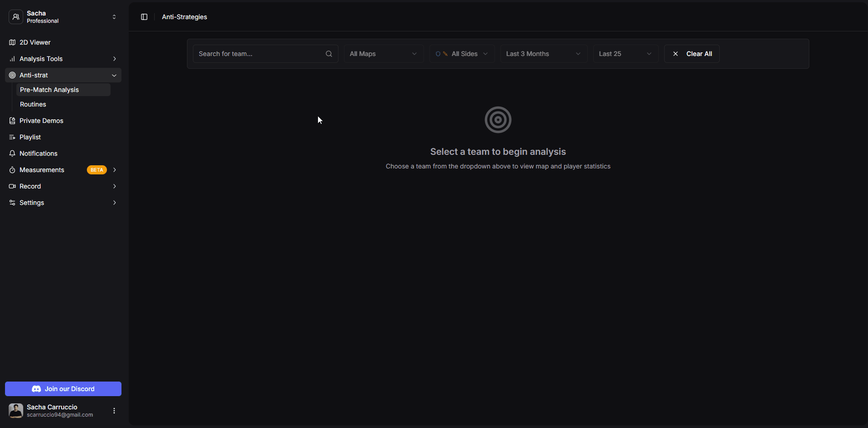
Task: Change the Last 3 Months time range
Action: tap(543, 54)
